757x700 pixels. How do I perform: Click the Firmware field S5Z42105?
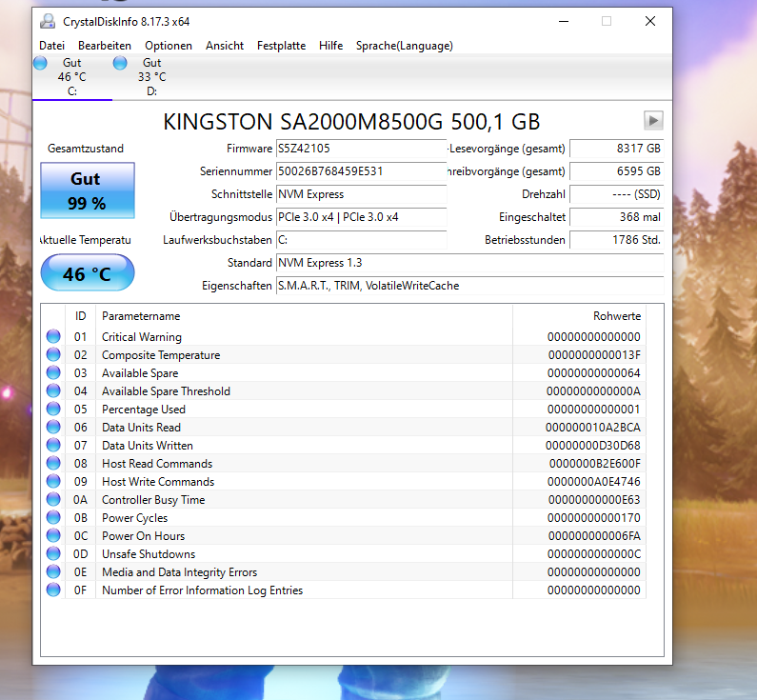tap(361, 149)
